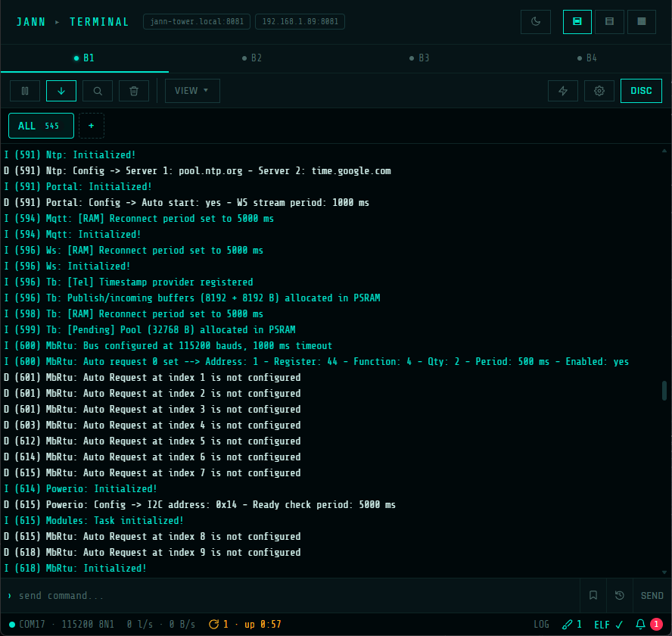Click log scrollbar thumb
Image resolution: width=672 pixels, height=636 pixels.
pos(664,391)
